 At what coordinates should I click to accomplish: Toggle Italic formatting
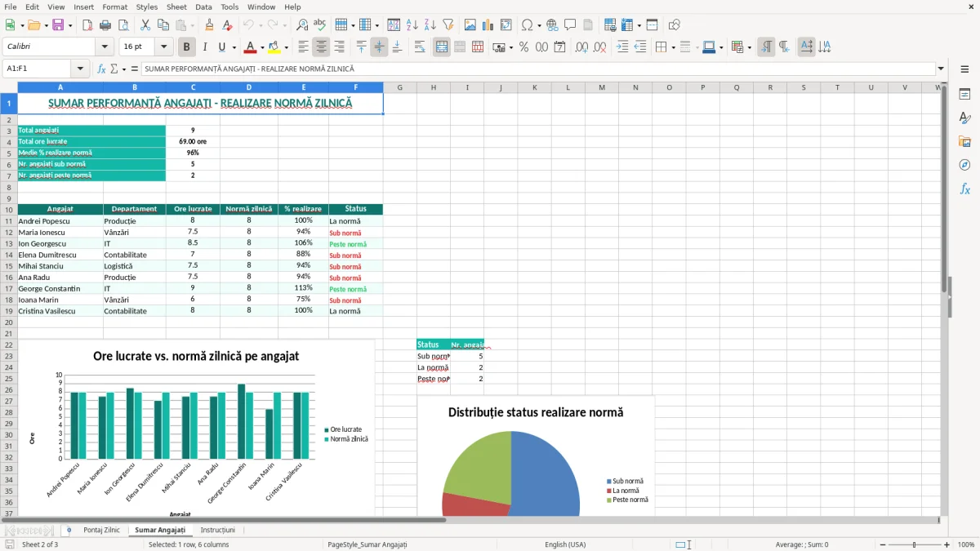pyautogui.click(x=205, y=47)
